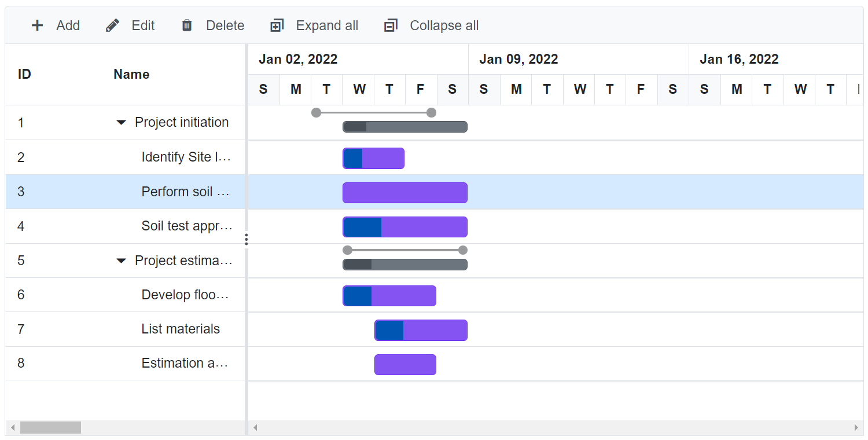Click the trash can Delete icon
The height and width of the screenshot is (440, 868).
pos(187,25)
